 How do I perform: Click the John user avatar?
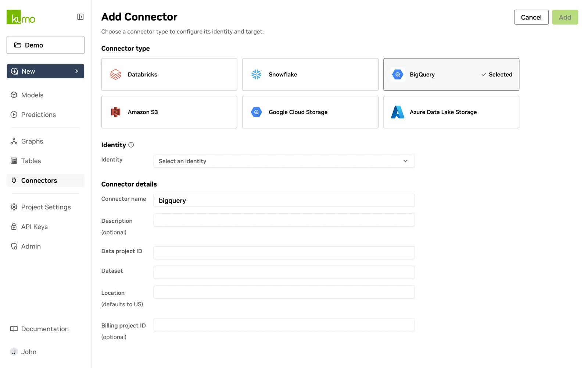[14, 352]
